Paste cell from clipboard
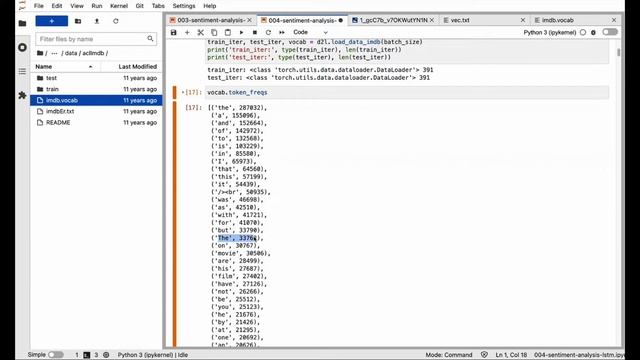The height and width of the screenshot is (360, 640). [x=228, y=32]
